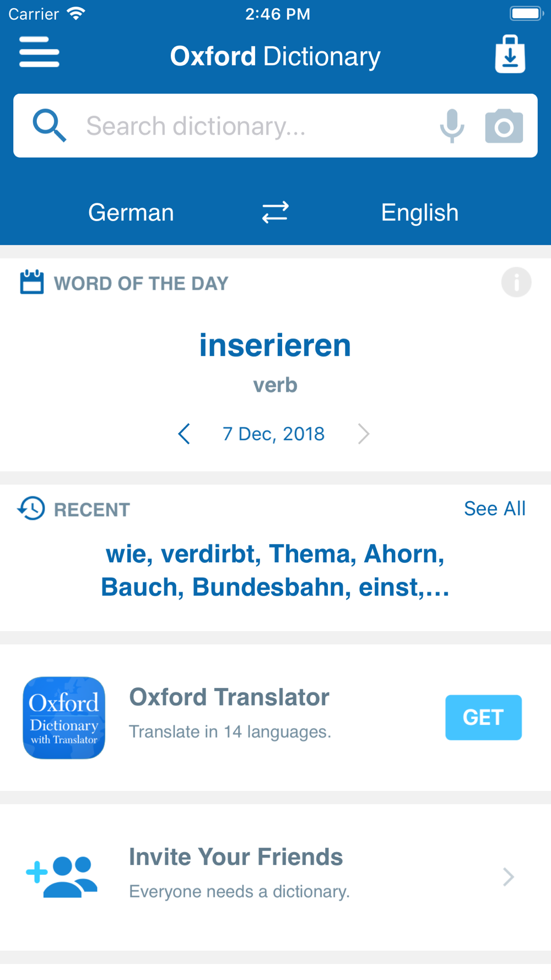Go to previous word of the day

(x=184, y=434)
